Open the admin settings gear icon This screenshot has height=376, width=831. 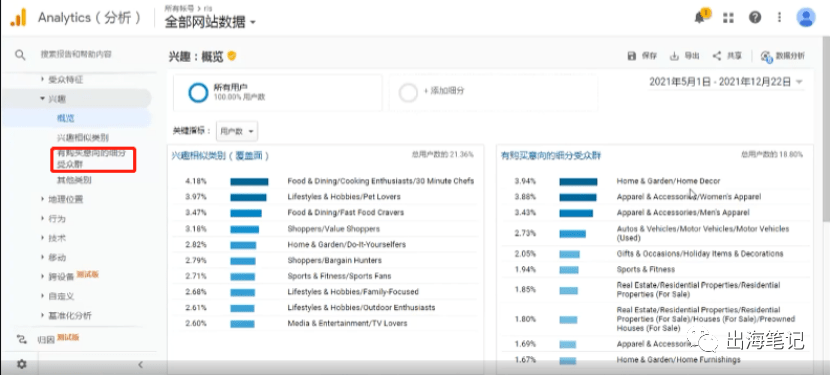22,364
